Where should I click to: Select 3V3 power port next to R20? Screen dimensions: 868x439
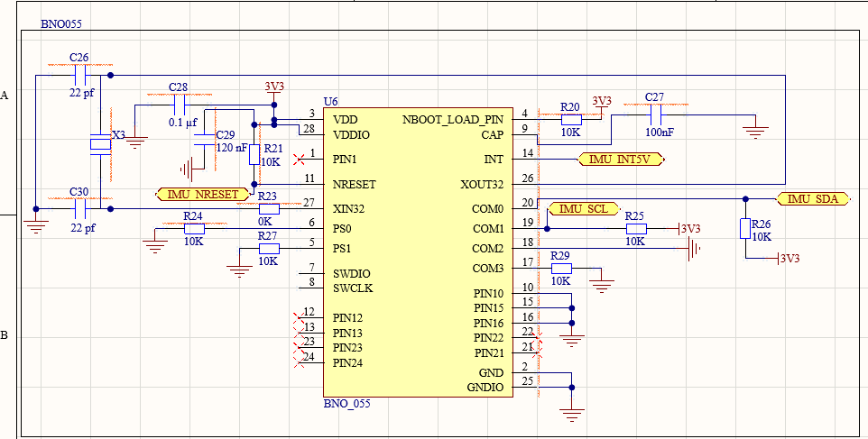pos(602,105)
